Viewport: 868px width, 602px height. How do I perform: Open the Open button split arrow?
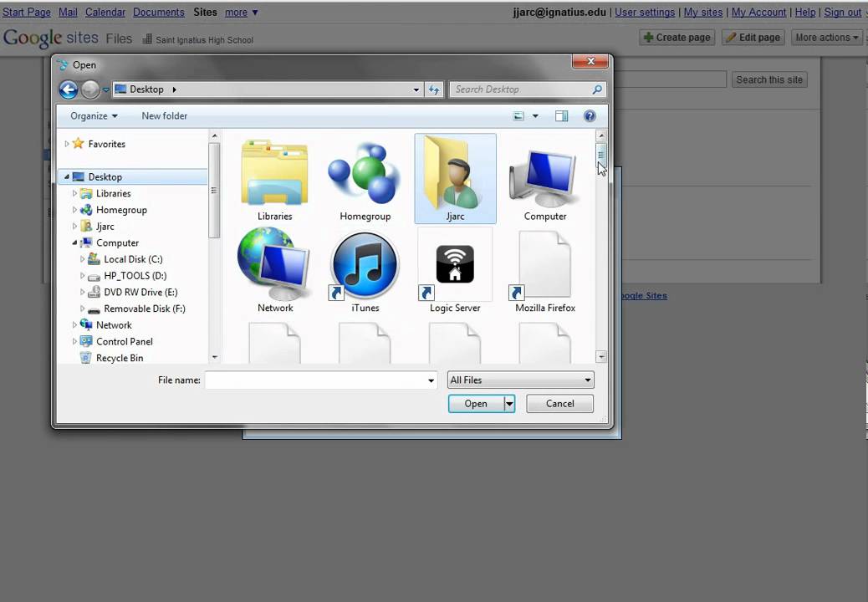click(509, 404)
